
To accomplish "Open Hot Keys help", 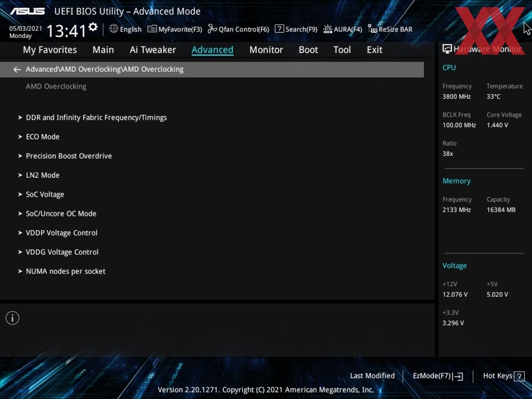I will [x=498, y=376].
